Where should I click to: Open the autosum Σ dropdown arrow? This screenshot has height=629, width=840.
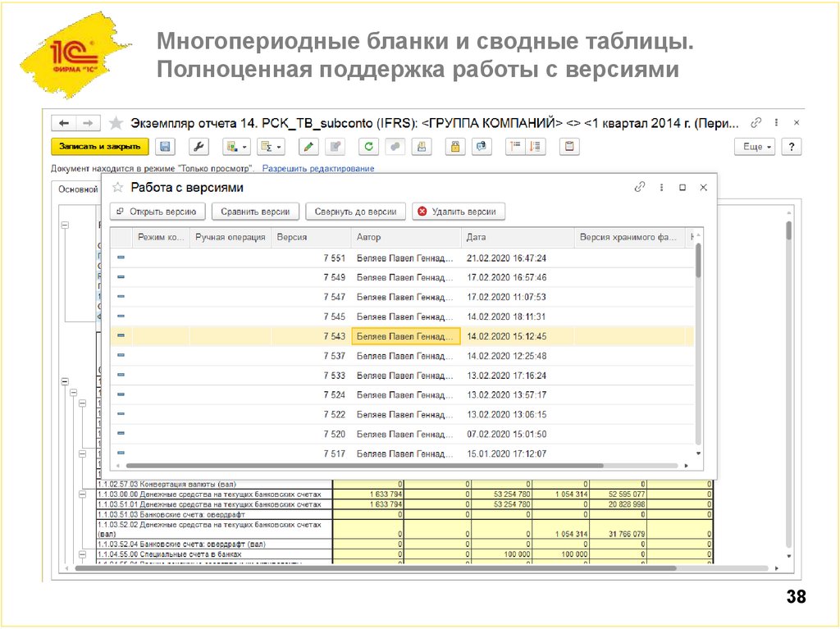pyautogui.click(x=278, y=146)
